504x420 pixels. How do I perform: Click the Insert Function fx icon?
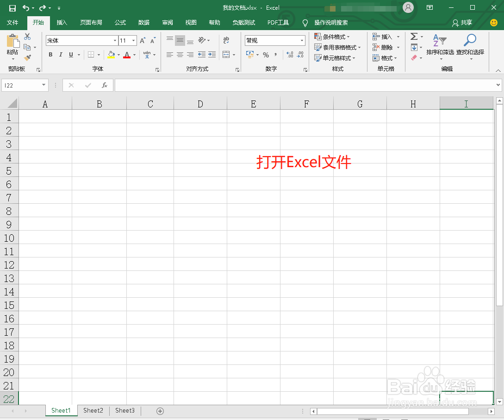pos(104,85)
